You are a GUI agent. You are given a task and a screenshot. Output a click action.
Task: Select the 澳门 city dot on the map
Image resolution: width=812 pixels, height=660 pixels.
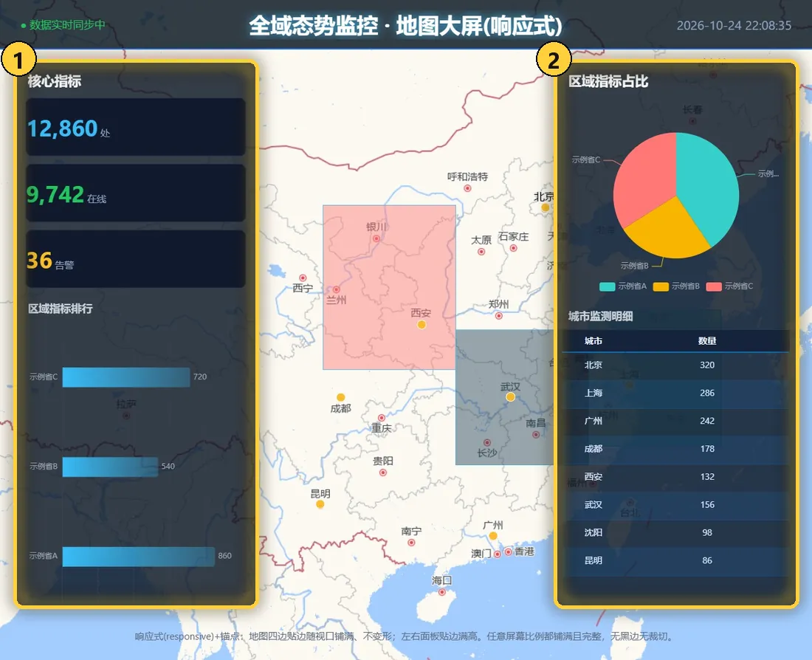click(x=498, y=554)
